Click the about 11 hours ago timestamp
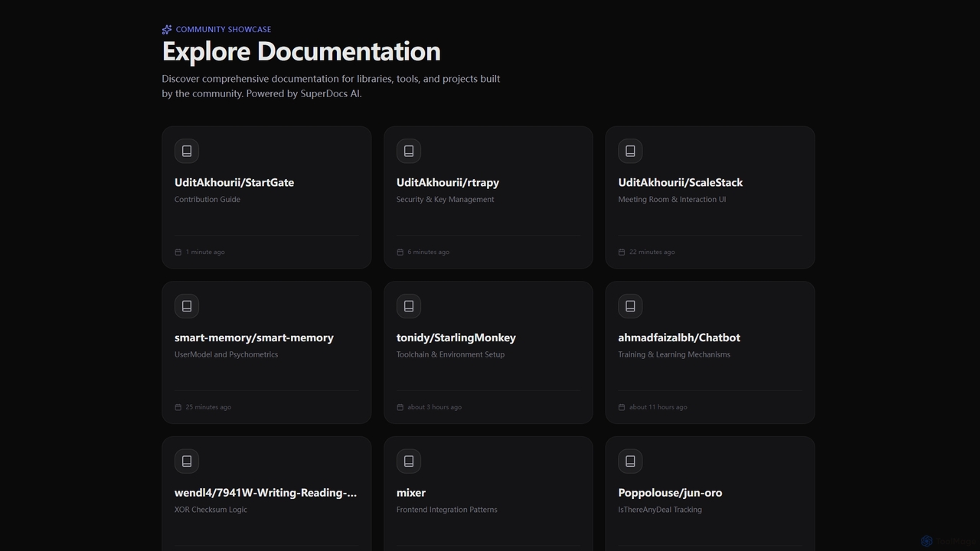This screenshot has height=551, width=980. pyautogui.click(x=658, y=407)
